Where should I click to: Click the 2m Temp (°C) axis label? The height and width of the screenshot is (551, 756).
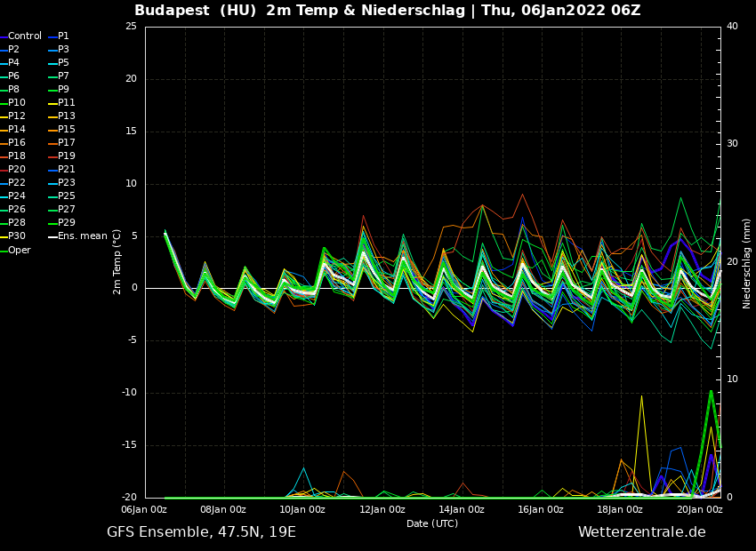(x=117, y=261)
